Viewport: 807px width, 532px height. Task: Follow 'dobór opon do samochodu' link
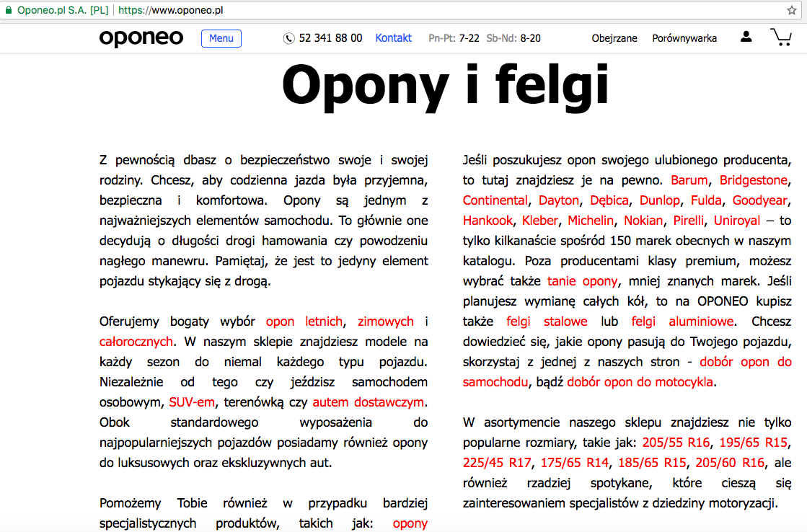point(745,362)
